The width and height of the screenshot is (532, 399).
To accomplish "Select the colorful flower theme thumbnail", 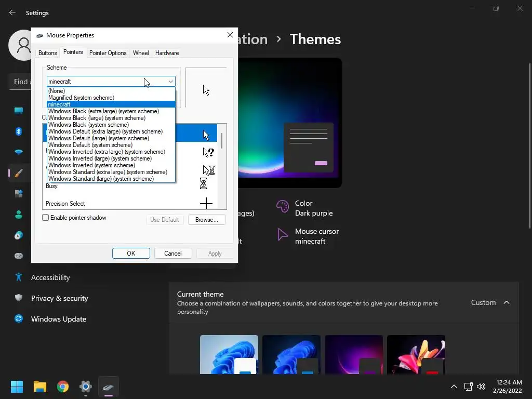I will (x=416, y=354).
